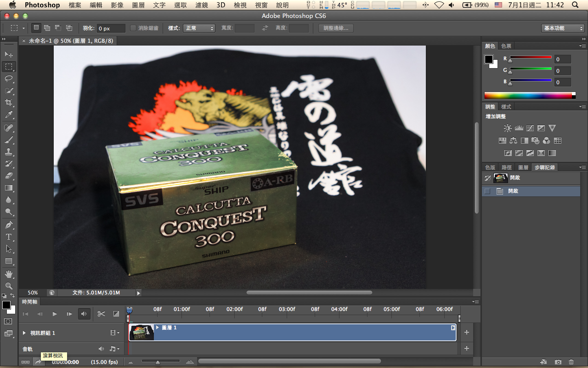Choose new selection mode button

(36, 28)
